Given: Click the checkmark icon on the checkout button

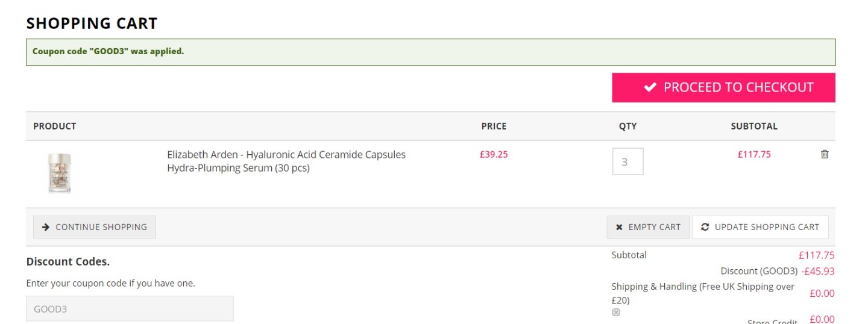Looking at the screenshot, I should [x=650, y=87].
